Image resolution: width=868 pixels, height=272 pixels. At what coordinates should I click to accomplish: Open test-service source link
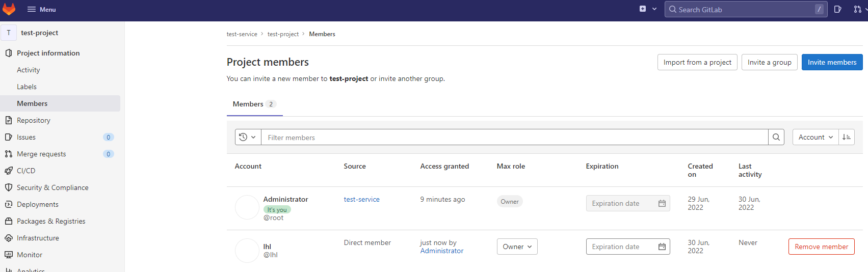[x=361, y=199]
